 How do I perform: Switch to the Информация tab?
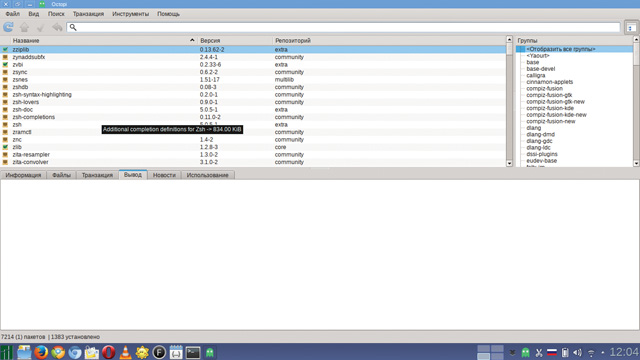pos(23,175)
